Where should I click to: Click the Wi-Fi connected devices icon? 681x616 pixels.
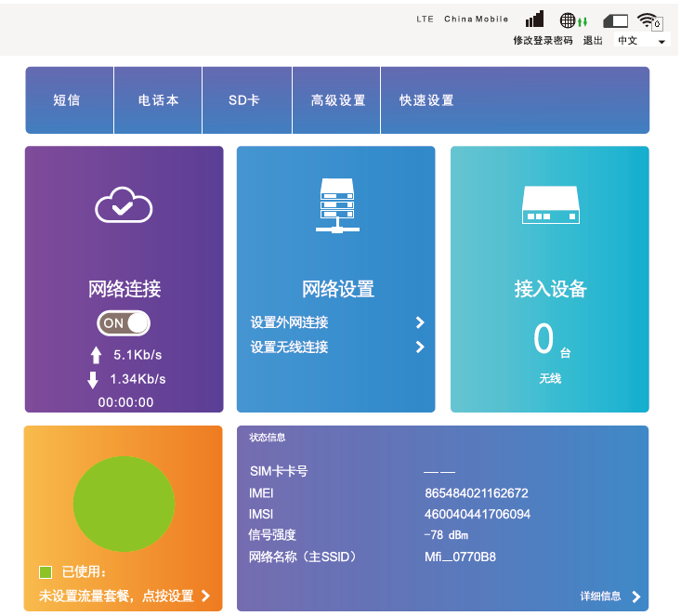pos(649,20)
